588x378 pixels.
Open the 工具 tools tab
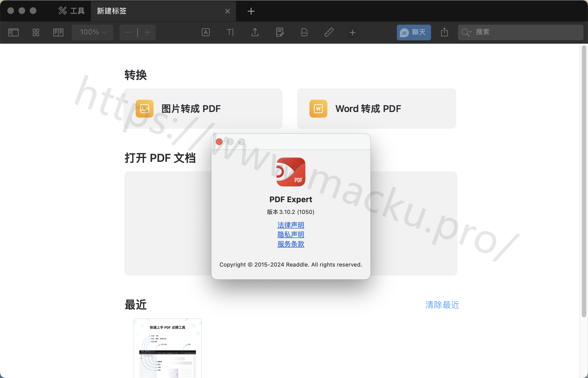coord(72,11)
